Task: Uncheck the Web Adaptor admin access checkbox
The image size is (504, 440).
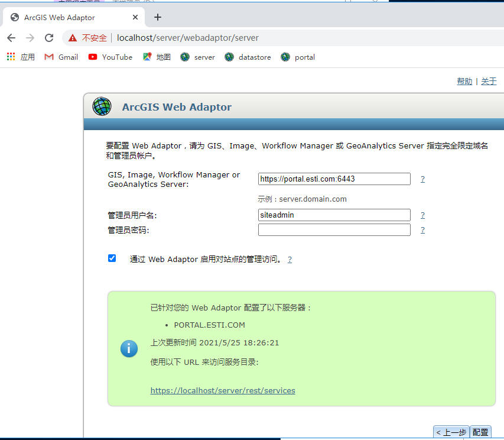Action: [x=112, y=258]
